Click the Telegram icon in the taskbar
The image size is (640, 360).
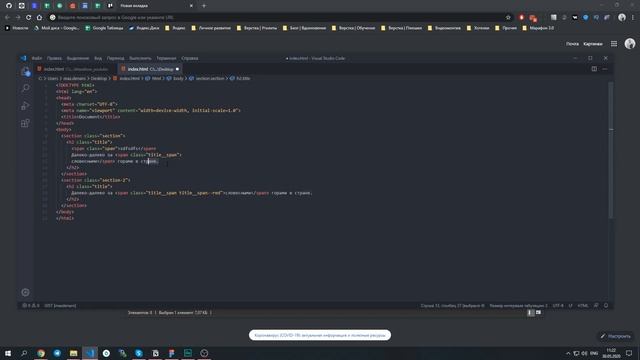pos(57,353)
